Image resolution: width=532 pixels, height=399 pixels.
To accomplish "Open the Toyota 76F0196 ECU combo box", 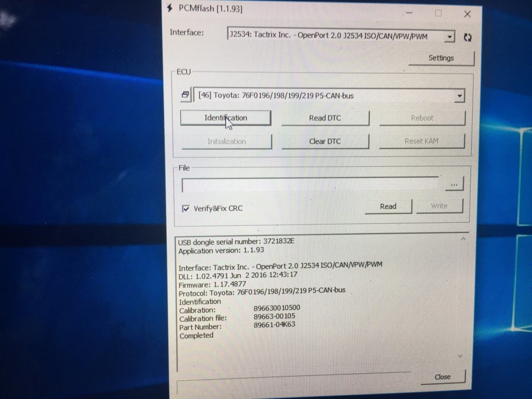I will click(329, 96).
